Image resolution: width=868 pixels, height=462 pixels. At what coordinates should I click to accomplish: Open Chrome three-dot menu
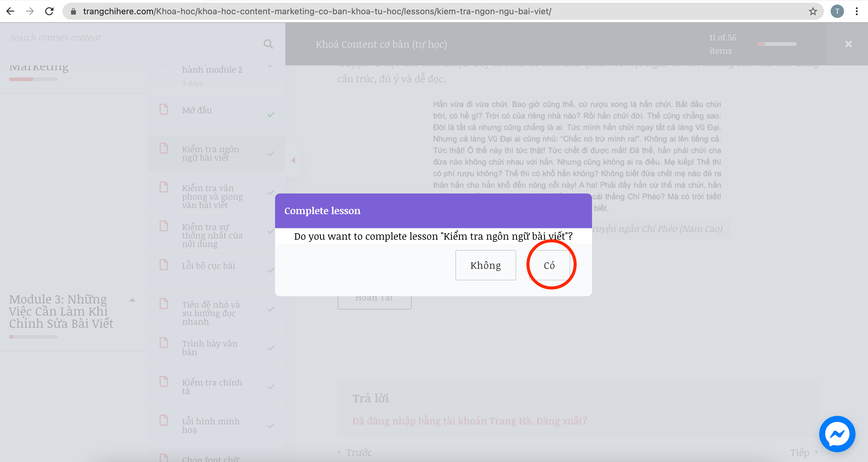pyautogui.click(x=856, y=12)
